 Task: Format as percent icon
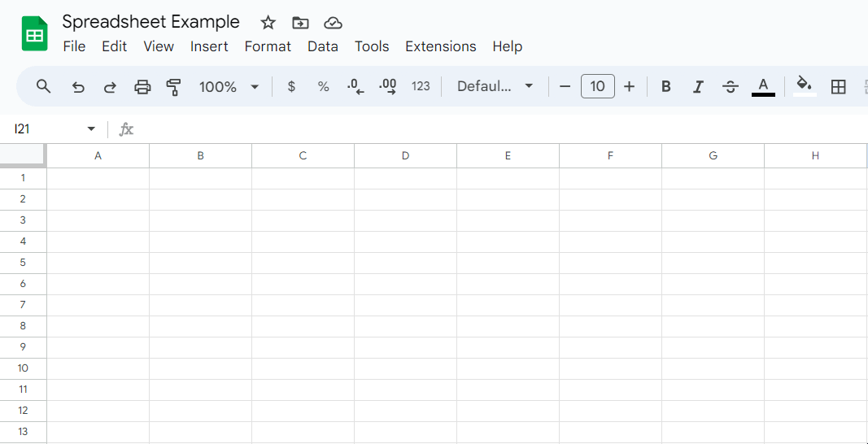(x=323, y=87)
